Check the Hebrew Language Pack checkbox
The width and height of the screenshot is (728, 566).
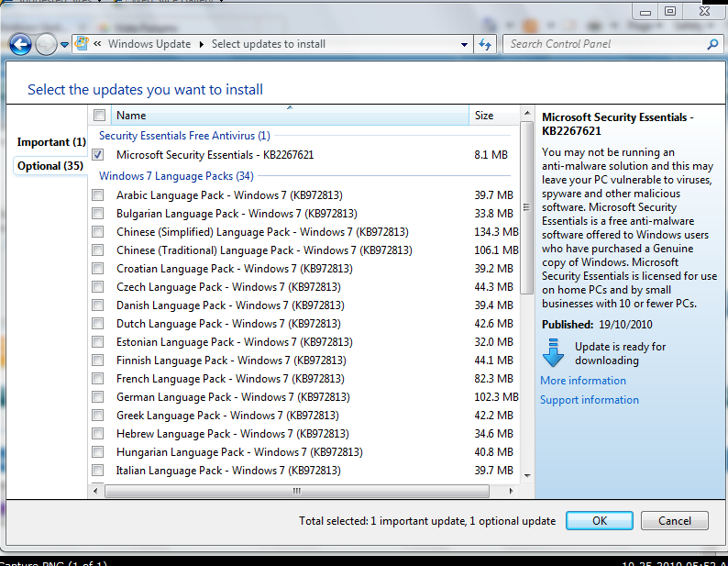pos(98,434)
